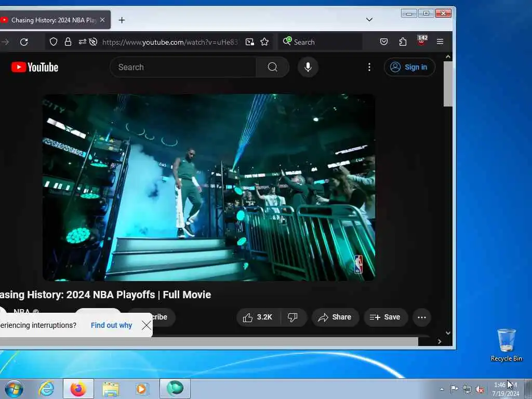Image resolution: width=532 pixels, height=399 pixels.
Task: Like the video with 3.2K likes
Action: [258, 317]
